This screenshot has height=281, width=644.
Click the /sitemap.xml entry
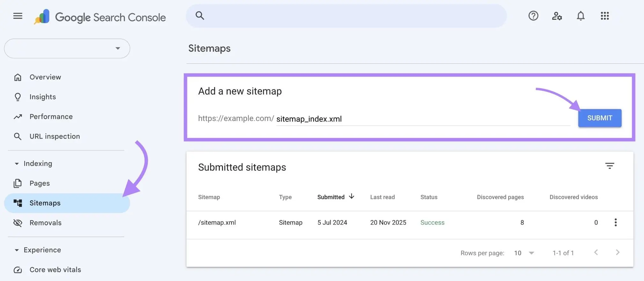(x=217, y=223)
